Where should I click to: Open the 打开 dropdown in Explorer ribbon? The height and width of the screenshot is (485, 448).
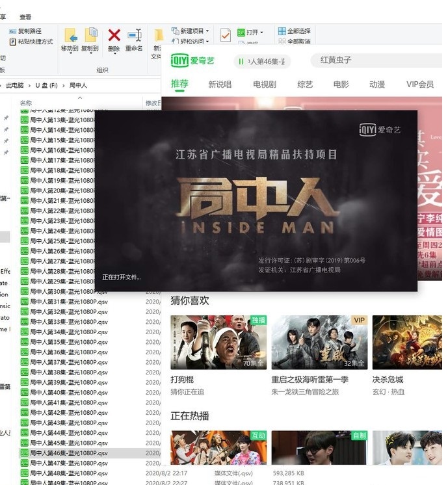[x=250, y=32]
